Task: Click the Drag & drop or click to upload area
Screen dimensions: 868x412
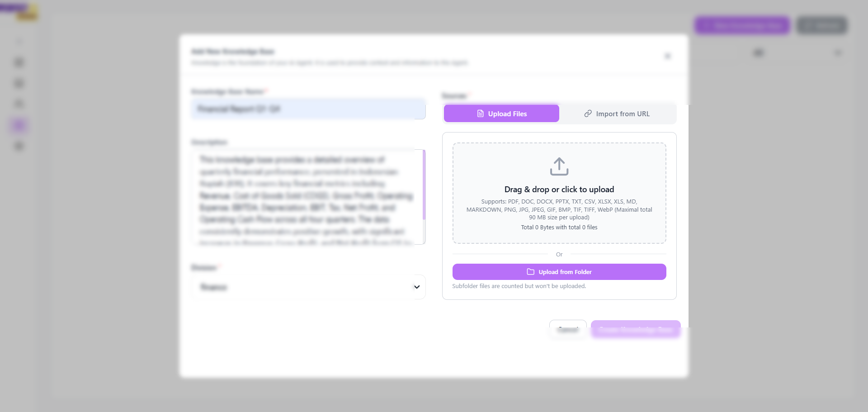Action: pyautogui.click(x=559, y=193)
